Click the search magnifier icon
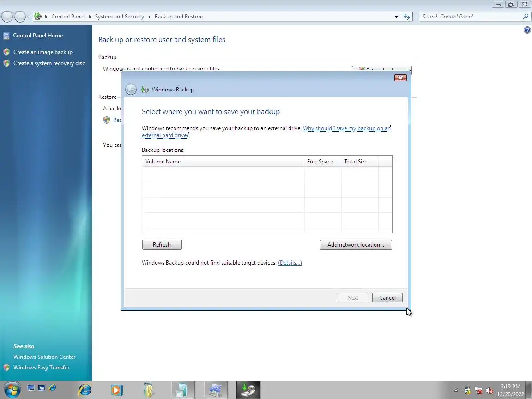532x399 pixels. coord(526,16)
